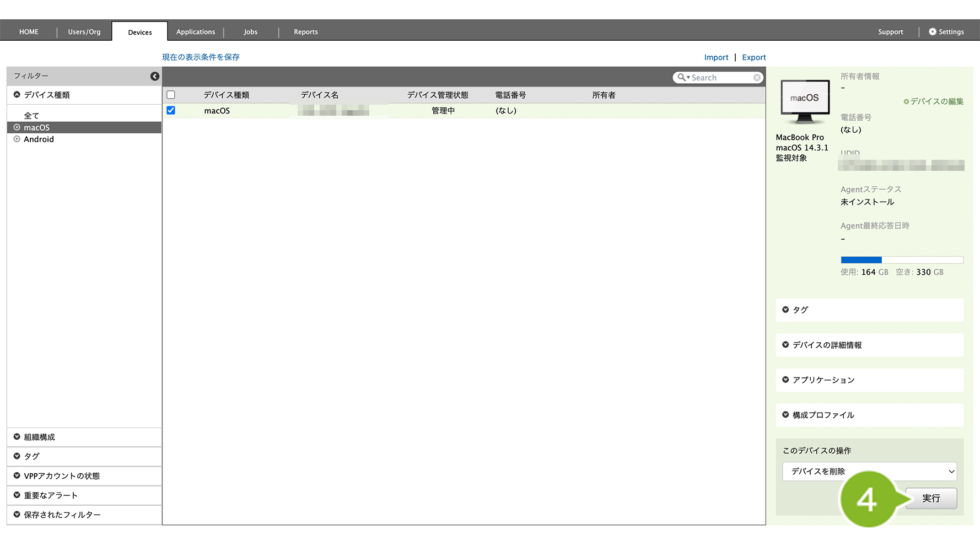The image size is (980, 551).
Task: Click 現在の表示条件を保存 link
Action: tap(201, 57)
